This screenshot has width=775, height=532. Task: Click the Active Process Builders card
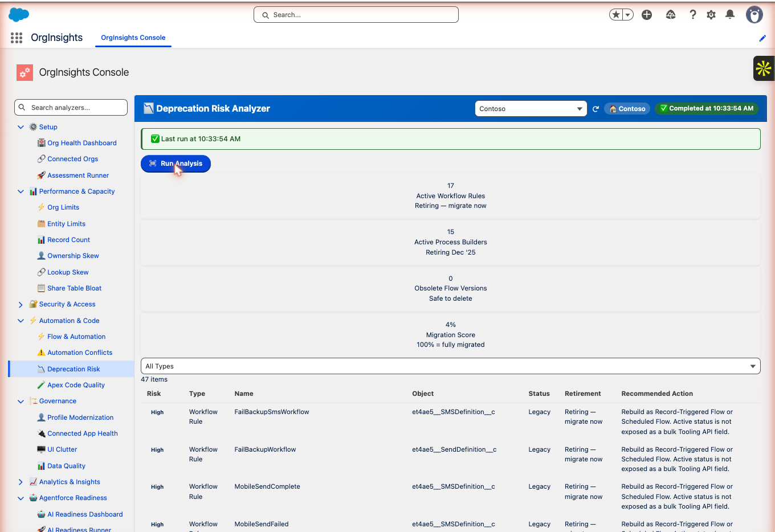click(x=451, y=242)
